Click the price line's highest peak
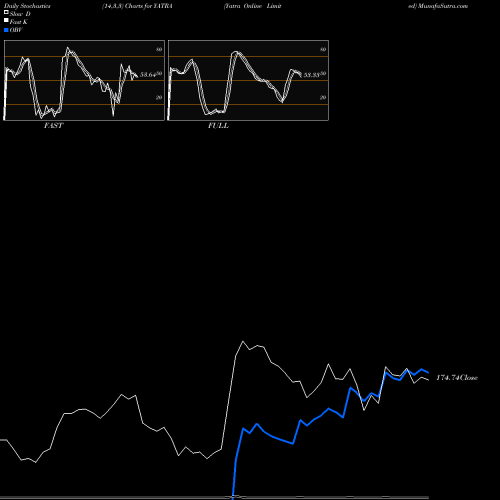This screenshot has height=500, width=500. [243, 341]
